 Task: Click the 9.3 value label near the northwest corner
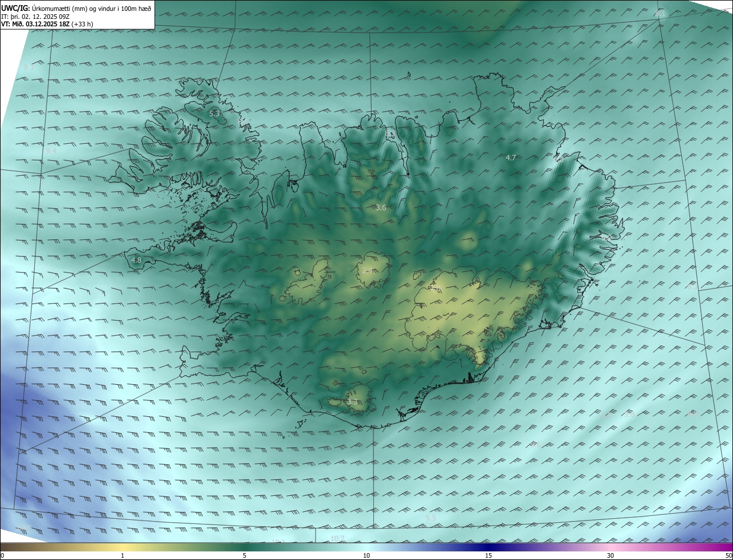click(29, 68)
